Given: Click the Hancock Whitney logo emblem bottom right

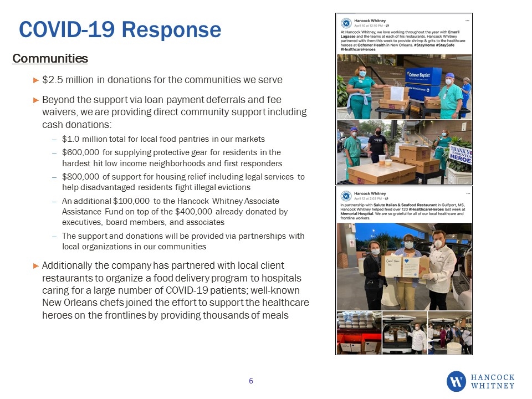Looking at the screenshot, I should tap(456, 381).
